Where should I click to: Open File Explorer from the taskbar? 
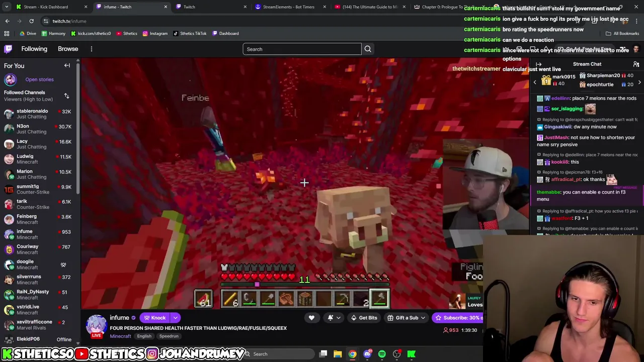[338, 354]
